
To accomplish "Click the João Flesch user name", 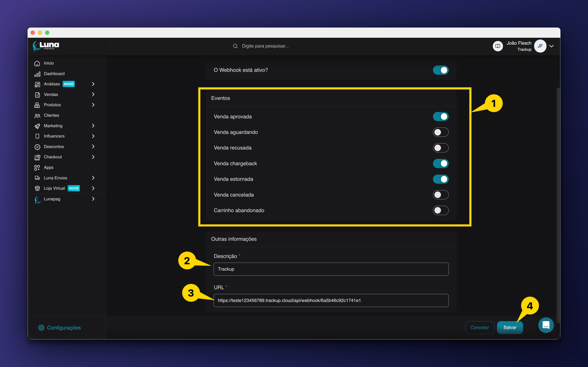I will pyautogui.click(x=519, y=43).
